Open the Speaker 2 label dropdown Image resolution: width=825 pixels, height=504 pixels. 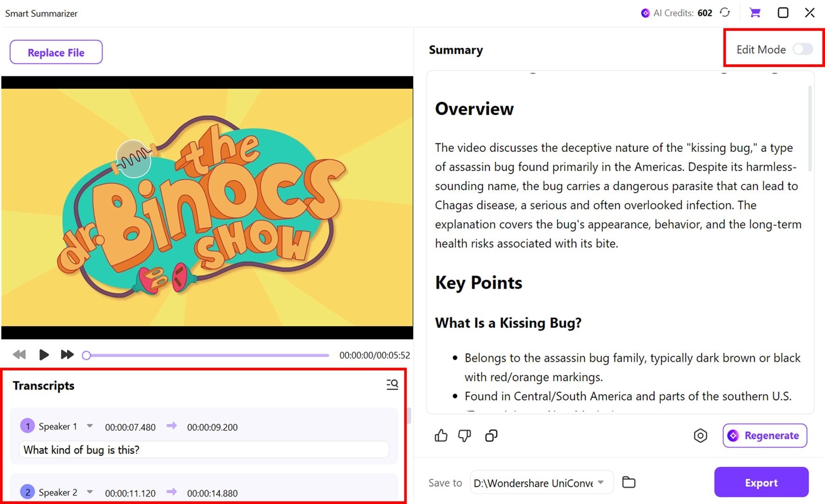click(89, 492)
